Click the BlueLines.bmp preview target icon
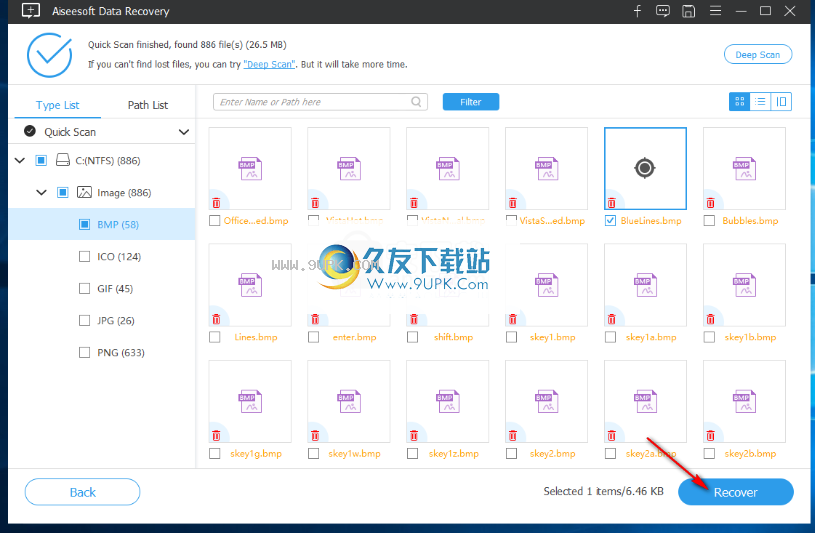 [x=645, y=168]
